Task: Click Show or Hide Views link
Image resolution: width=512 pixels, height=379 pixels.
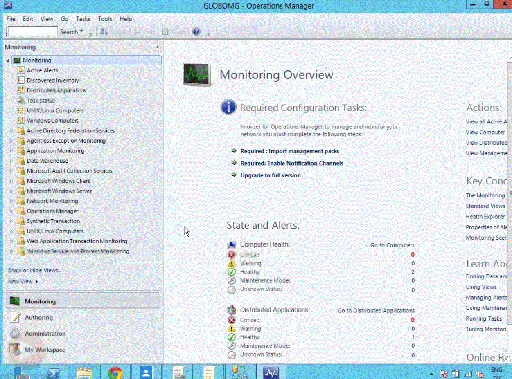Action: (x=34, y=270)
